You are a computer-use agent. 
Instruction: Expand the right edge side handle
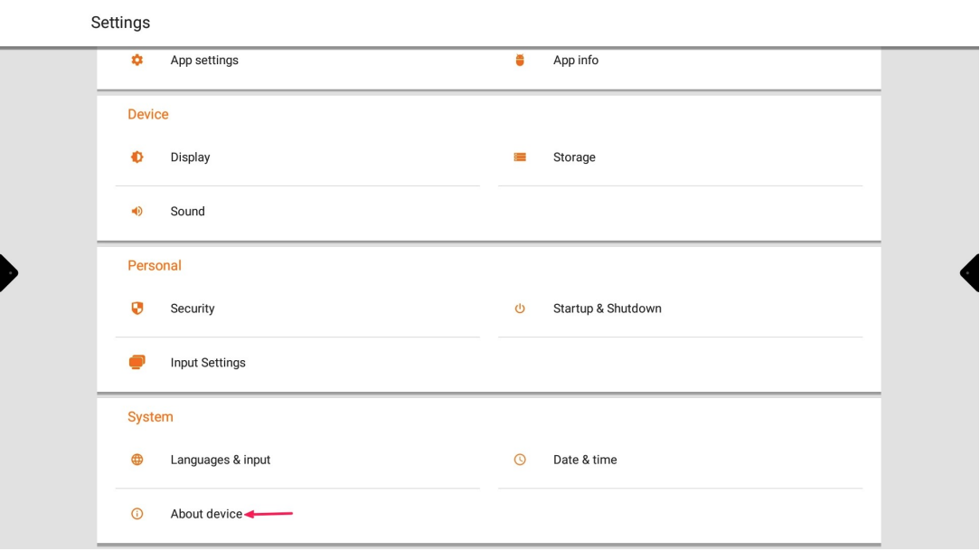coord(971,272)
